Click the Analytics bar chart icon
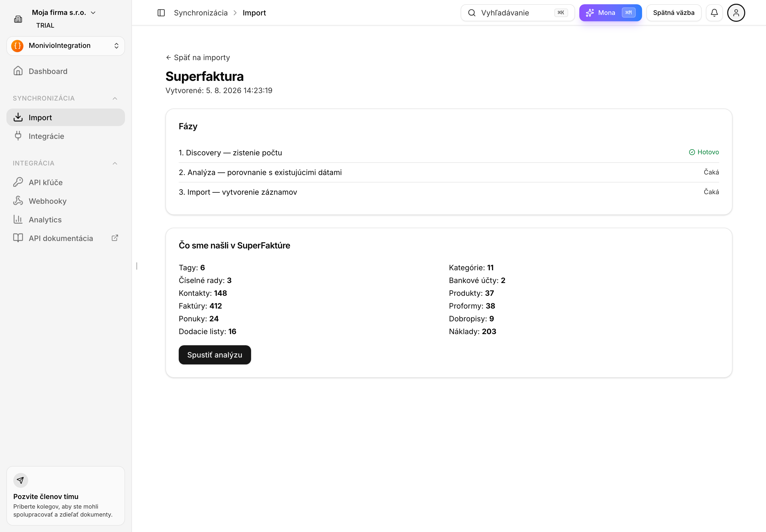Image resolution: width=766 pixels, height=532 pixels. point(18,220)
